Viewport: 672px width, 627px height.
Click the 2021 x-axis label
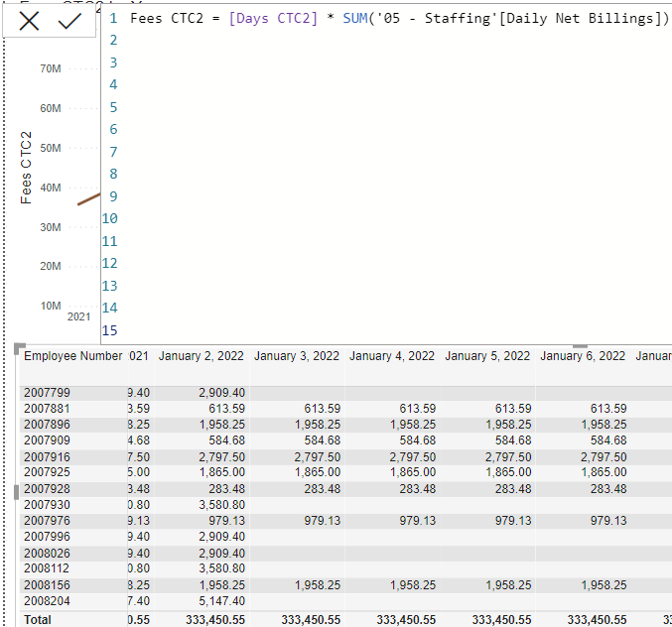(78, 316)
